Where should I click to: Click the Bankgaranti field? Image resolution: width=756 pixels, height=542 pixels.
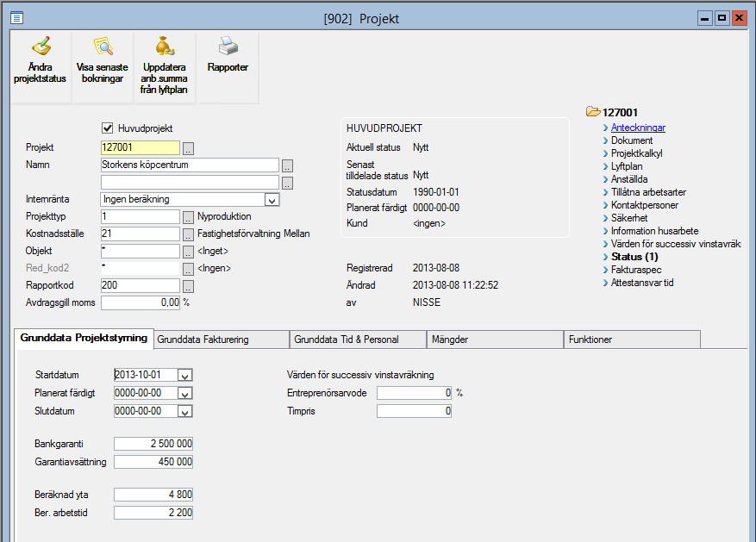pyautogui.click(x=153, y=444)
